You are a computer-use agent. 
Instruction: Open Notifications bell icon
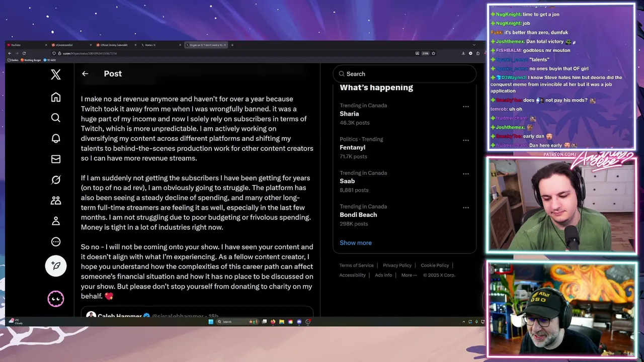(56, 138)
